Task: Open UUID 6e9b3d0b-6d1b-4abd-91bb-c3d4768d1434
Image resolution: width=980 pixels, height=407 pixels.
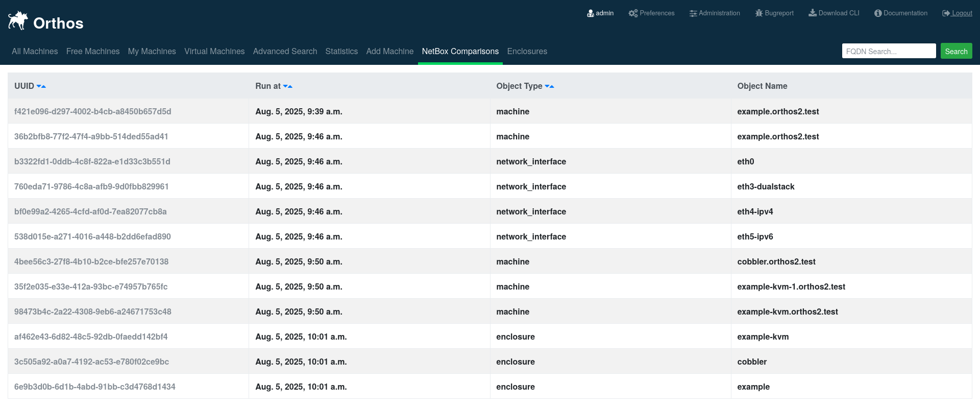Action: coord(95,387)
